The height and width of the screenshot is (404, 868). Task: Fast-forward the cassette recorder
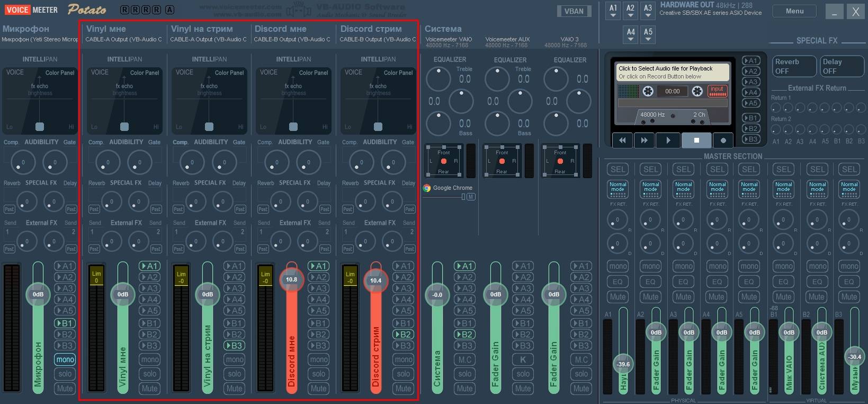coord(644,140)
